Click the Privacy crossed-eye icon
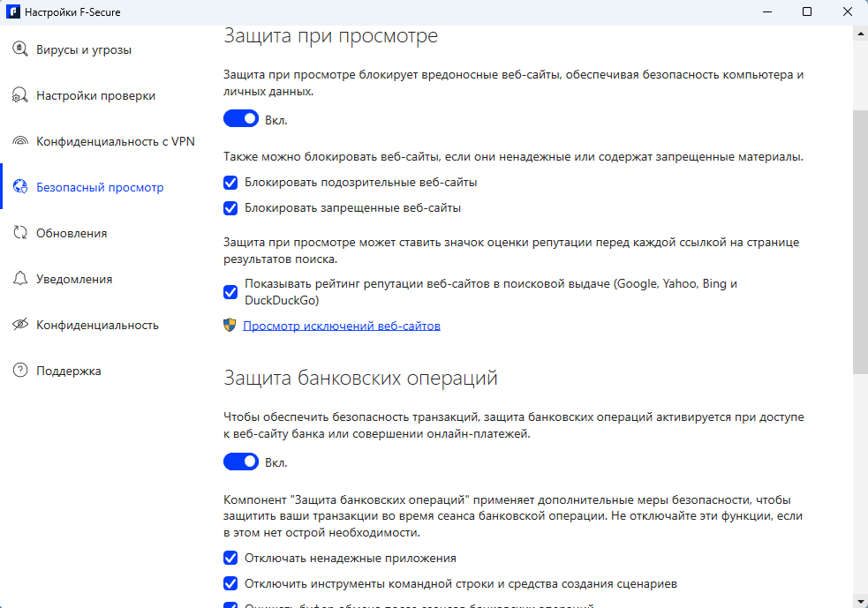The height and width of the screenshot is (608, 868). pyautogui.click(x=20, y=325)
